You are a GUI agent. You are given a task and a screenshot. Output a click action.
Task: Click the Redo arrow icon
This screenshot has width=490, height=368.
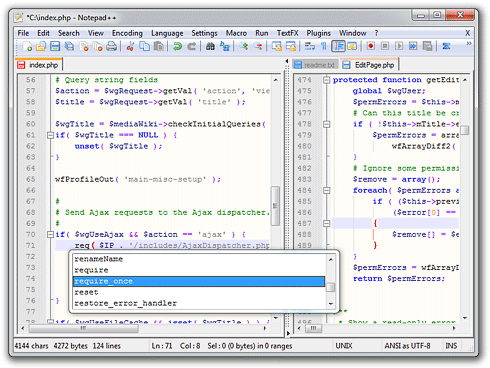(191, 46)
